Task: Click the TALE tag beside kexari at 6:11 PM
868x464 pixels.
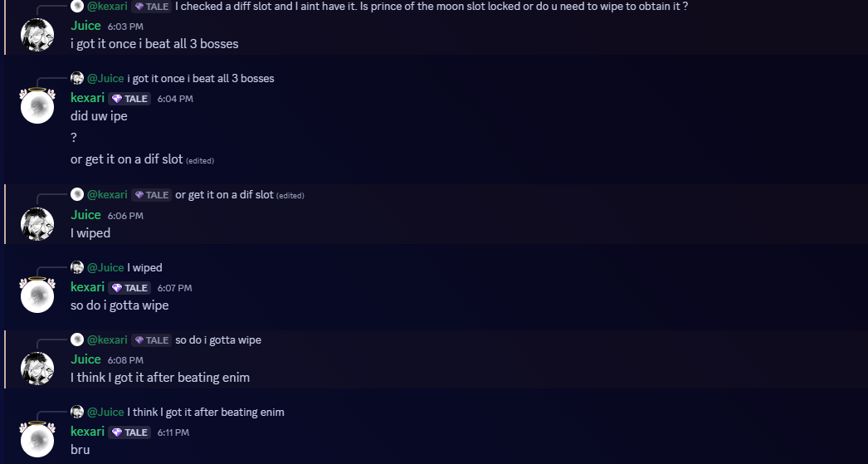Action: [x=130, y=432]
